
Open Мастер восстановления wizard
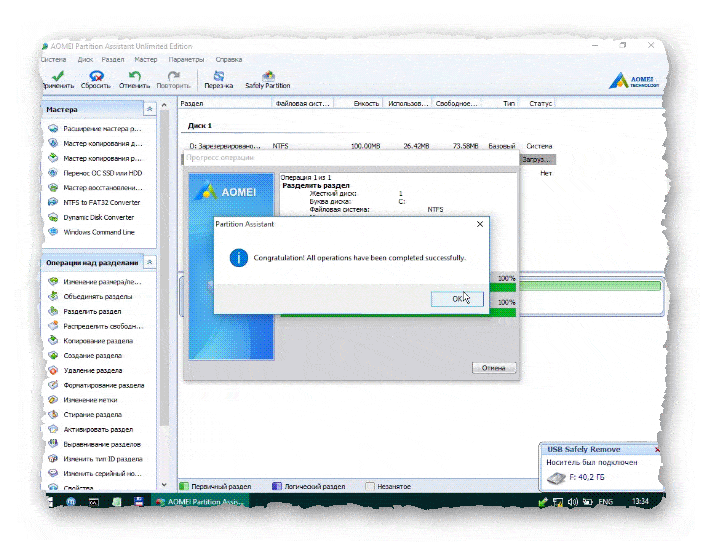95,188
